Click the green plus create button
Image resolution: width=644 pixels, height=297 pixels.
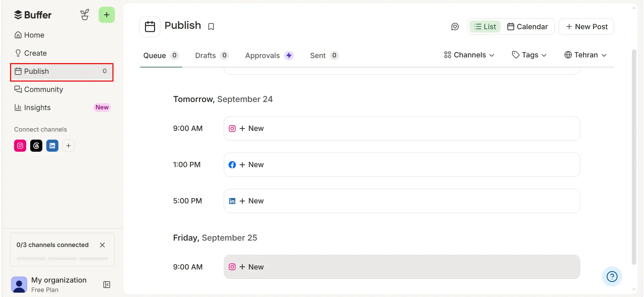pyautogui.click(x=107, y=15)
